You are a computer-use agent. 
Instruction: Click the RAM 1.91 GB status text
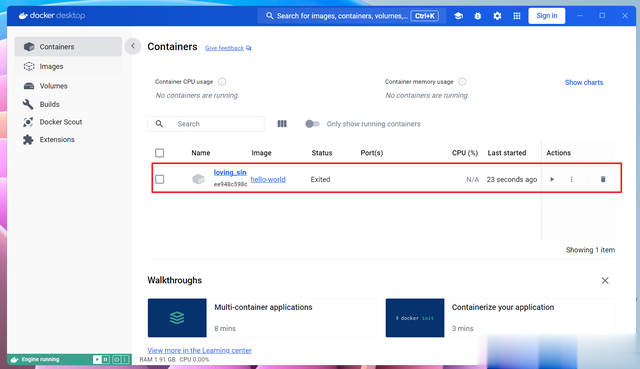click(157, 360)
